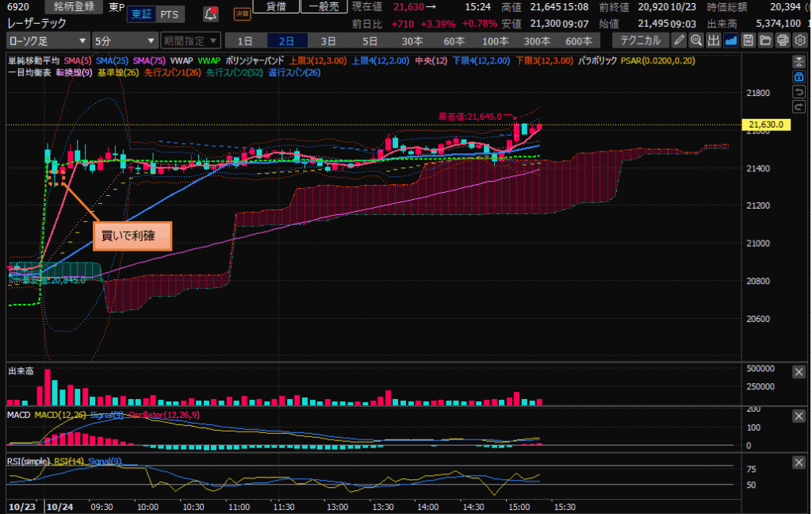The width and height of the screenshot is (812, 514).
Task: Select the 3日 period tab
Action: 327,40
